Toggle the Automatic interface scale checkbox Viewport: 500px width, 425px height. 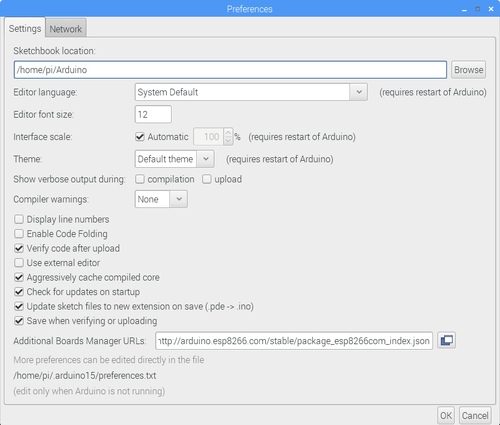(x=140, y=137)
